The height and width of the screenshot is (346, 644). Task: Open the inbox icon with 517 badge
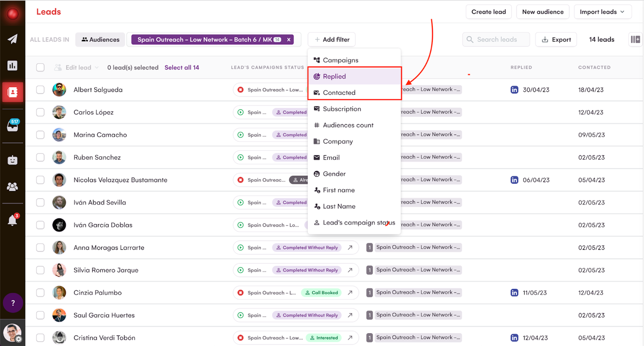point(13,126)
